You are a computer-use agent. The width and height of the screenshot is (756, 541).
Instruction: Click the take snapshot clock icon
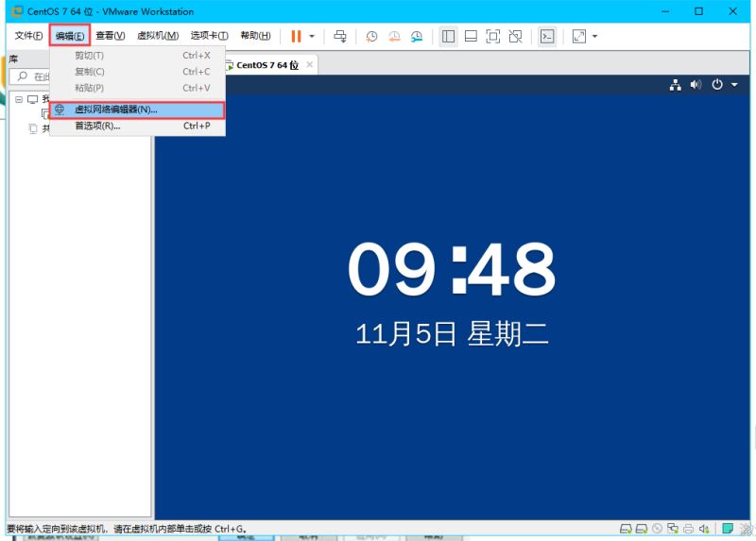[x=371, y=36]
